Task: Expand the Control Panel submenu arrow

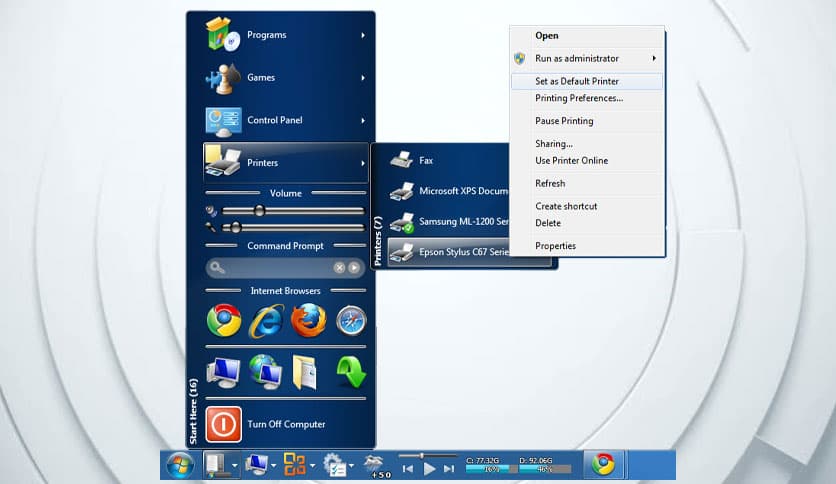Action: [363, 120]
